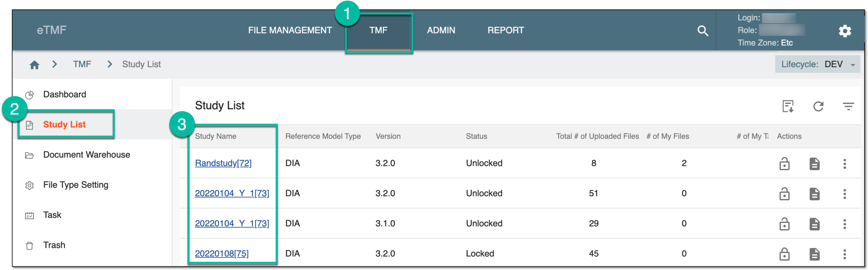This screenshot has width=868, height=270.
Task: Select Dashboard in the sidebar
Action: pos(65,95)
